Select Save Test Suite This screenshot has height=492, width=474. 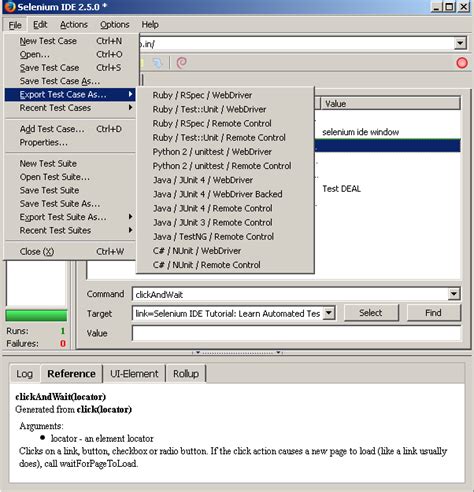(x=70, y=190)
